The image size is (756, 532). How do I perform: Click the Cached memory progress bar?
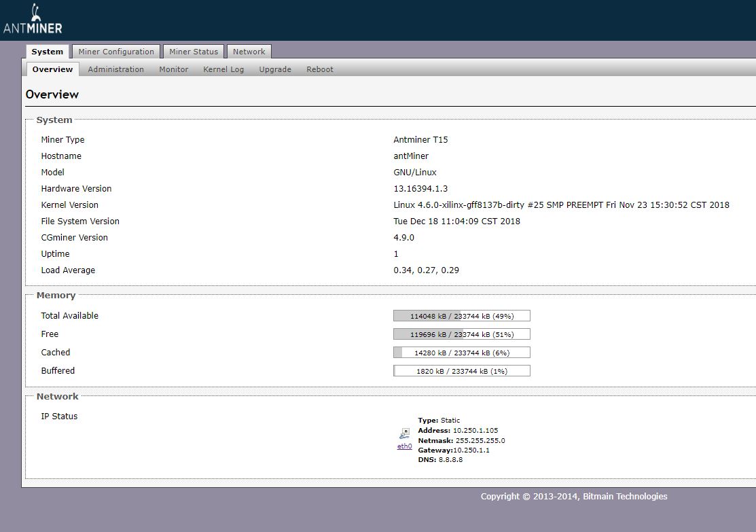(462, 353)
